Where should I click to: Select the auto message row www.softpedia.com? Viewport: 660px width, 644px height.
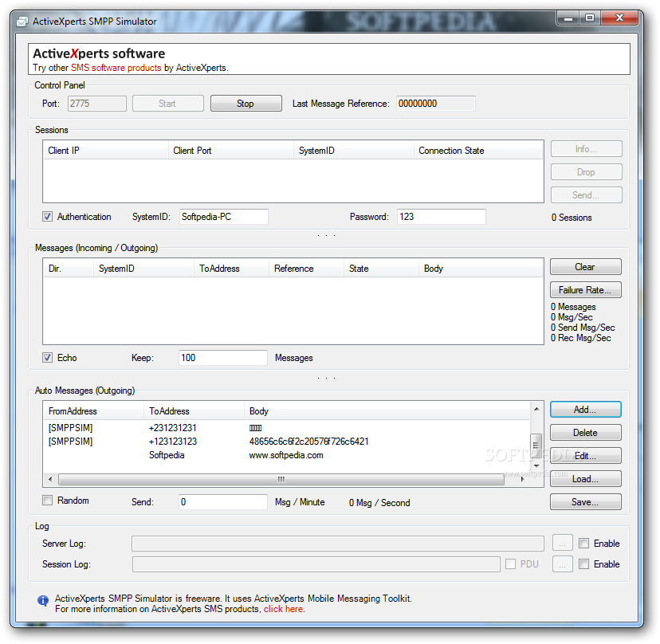(286, 455)
